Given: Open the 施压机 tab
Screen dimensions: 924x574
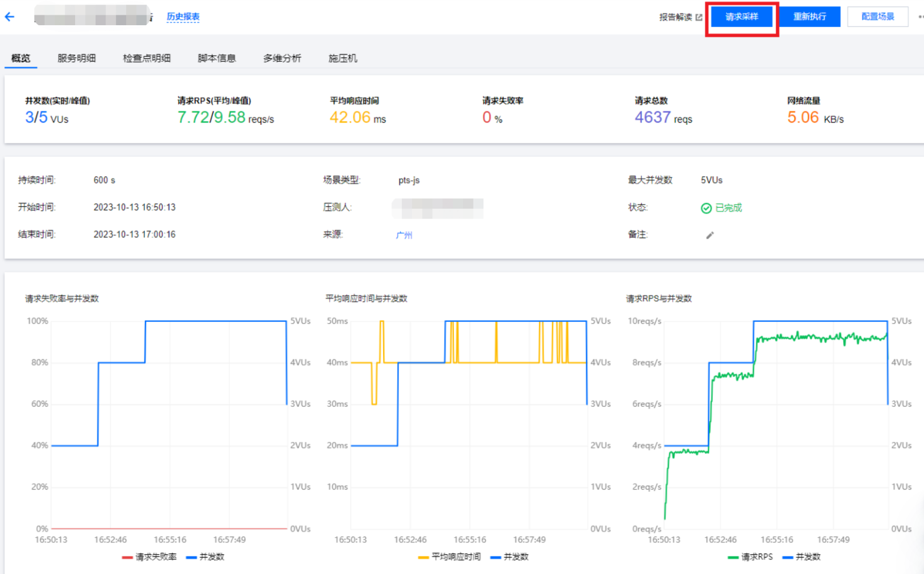Looking at the screenshot, I should 343,58.
